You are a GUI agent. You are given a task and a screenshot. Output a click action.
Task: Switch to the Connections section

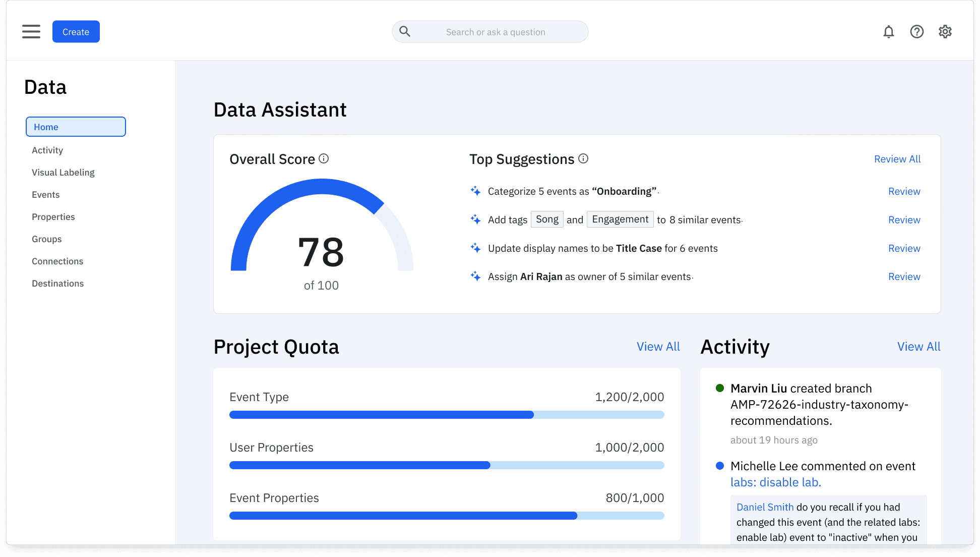point(57,261)
